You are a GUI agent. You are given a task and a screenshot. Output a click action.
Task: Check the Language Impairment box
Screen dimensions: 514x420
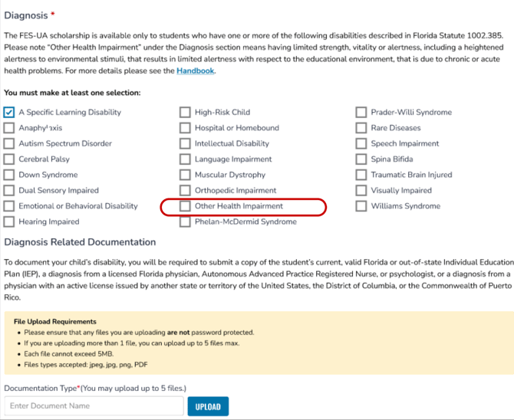(185, 159)
